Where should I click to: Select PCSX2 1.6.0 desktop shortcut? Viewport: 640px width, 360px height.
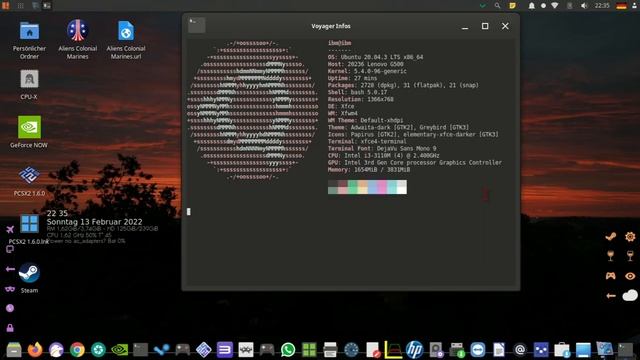coord(29,180)
